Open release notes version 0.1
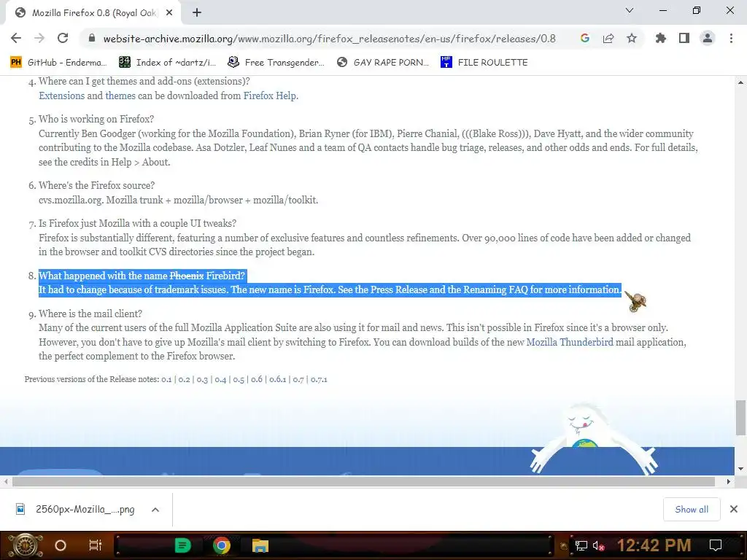Image resolution: width=747 pixels, height=560 pixels. 166,379
